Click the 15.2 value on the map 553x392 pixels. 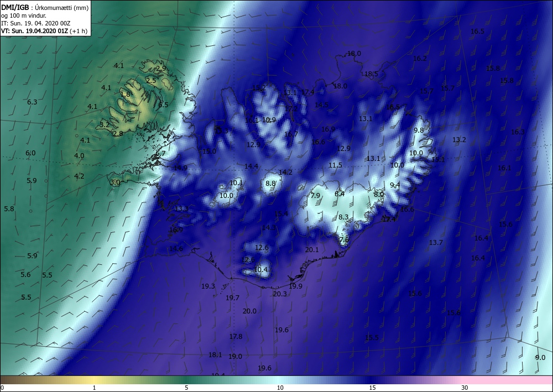click(x=259, y=88)
